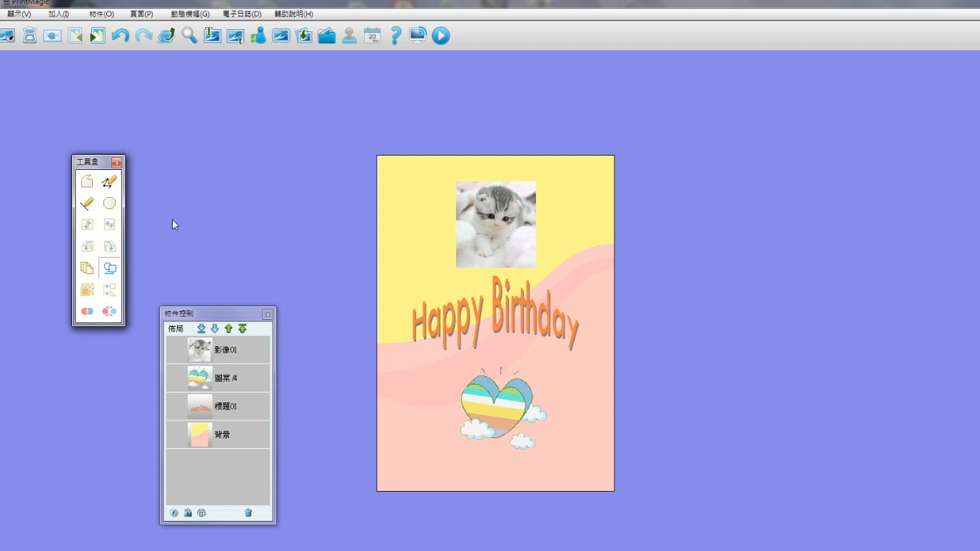Image resolution: width=980 pixels, height=551 pixels.
Task: Open the 輔助說明(H) menu
Action: 293,14
